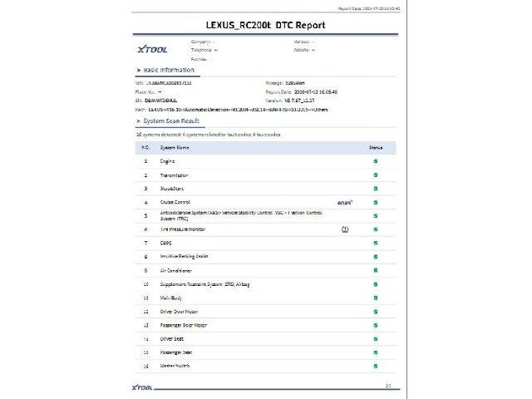Screen dimensions: 532x399
Task: Click the green status icon for Tire Pressure Monitor
Action: [x=376, y=229]
